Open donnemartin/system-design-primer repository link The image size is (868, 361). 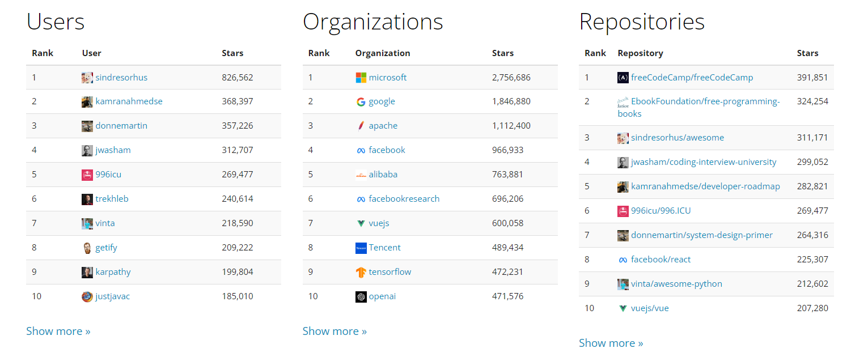coord(702,235)
